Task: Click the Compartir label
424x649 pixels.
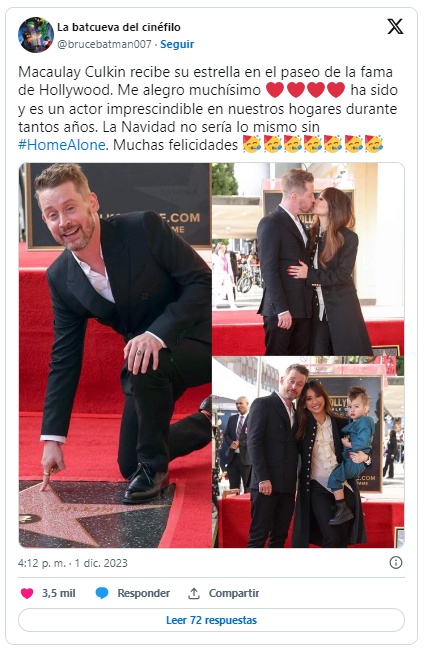Action: (x=234, y=593)
